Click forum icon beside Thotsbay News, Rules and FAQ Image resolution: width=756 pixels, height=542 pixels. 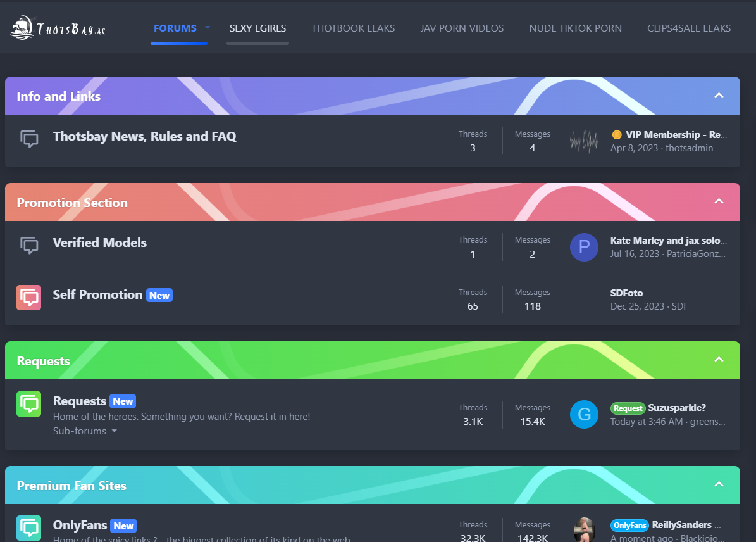click(29, 139)
